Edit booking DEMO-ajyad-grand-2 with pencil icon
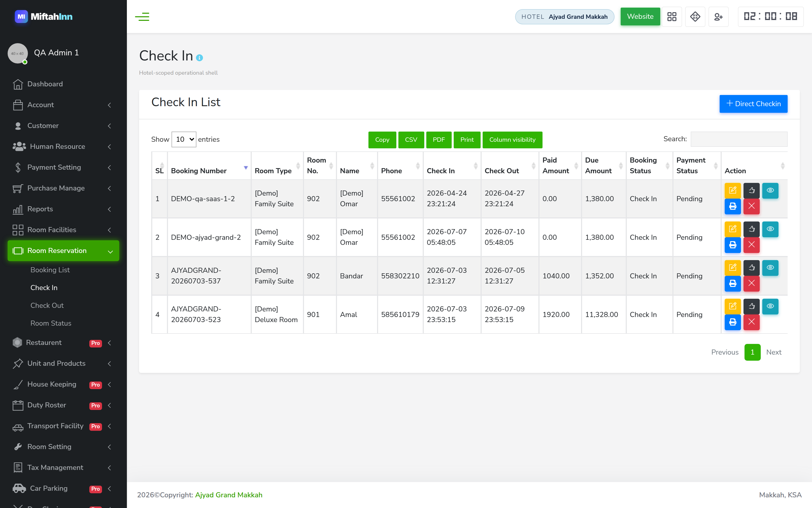Image resolution: width=812 pixels, height=508 pixels. coord(733,229)
